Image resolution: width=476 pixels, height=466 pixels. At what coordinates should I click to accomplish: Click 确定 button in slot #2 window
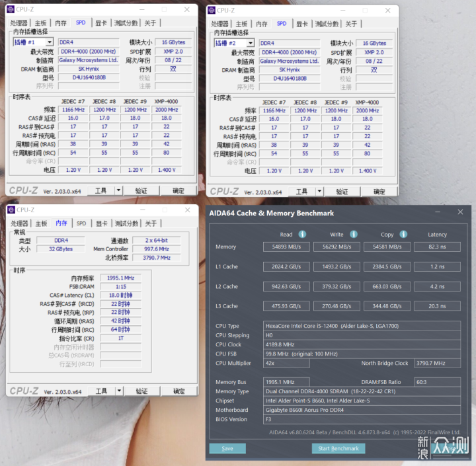coord(379,191)
